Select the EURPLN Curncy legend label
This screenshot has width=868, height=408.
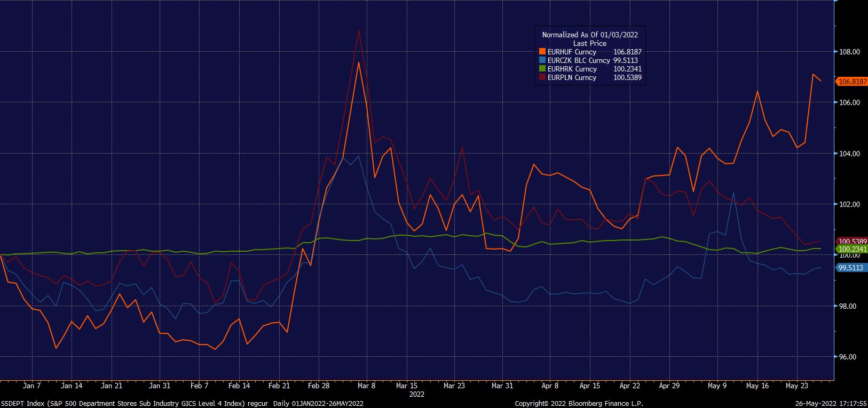tap(572, 77)
